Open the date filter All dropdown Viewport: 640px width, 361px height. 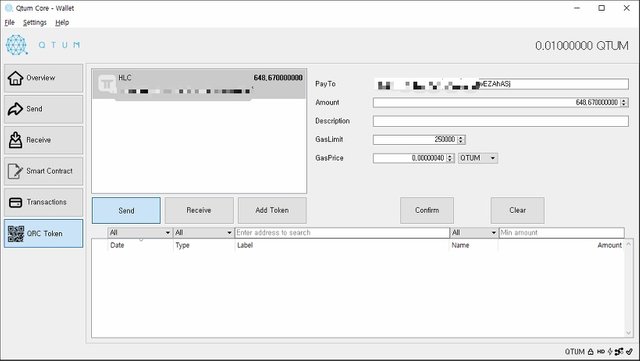click(140, 233)
